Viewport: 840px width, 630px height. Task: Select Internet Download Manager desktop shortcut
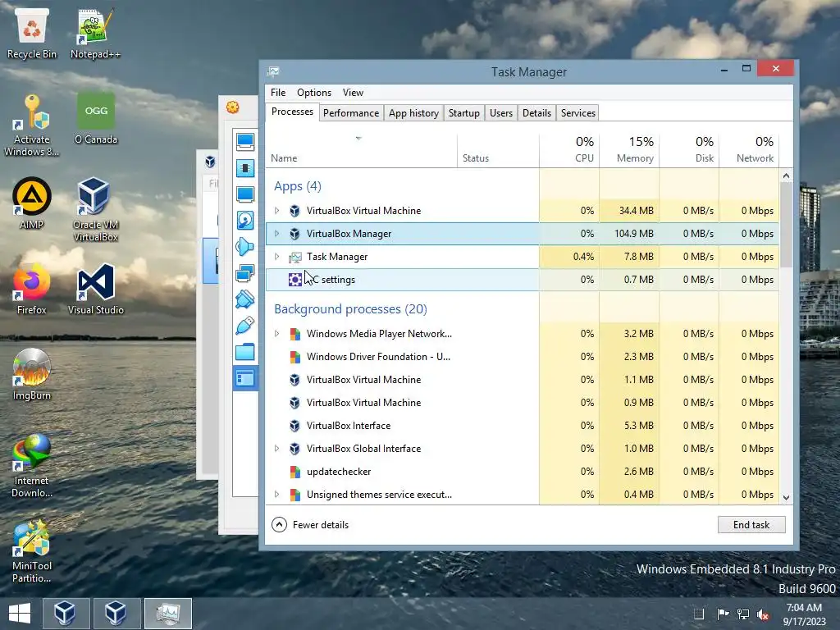[32, 466]
